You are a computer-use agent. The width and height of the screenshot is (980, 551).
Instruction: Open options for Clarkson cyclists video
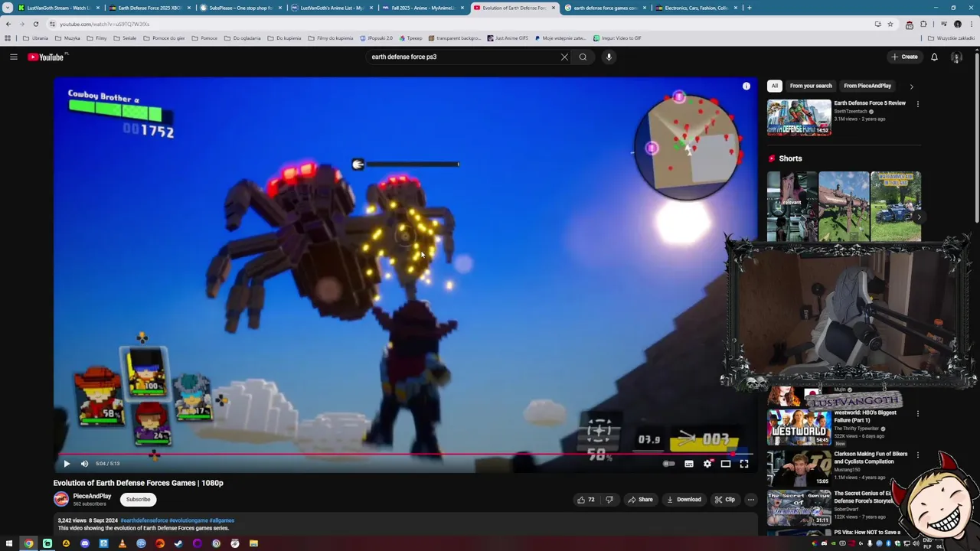coord(917,455)
